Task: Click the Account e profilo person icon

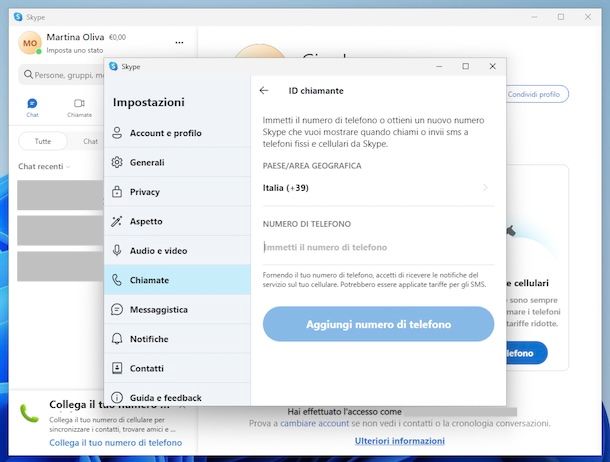Action: click(117, 133)
